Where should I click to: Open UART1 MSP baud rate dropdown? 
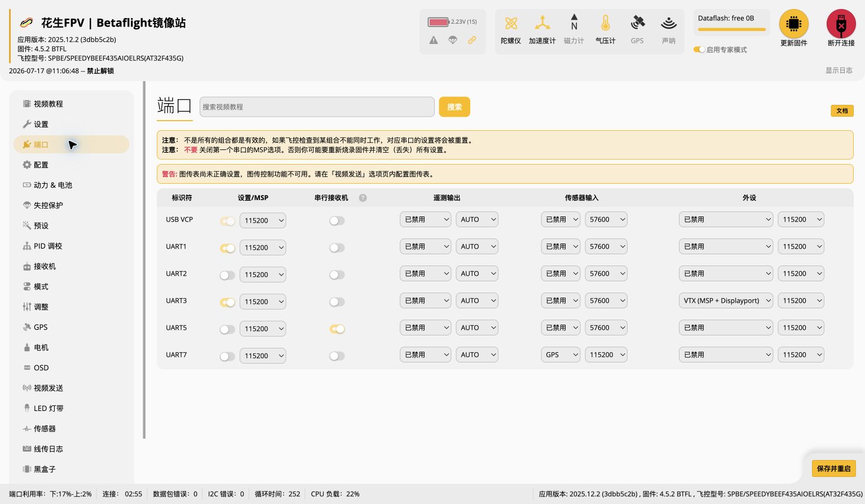263,247
